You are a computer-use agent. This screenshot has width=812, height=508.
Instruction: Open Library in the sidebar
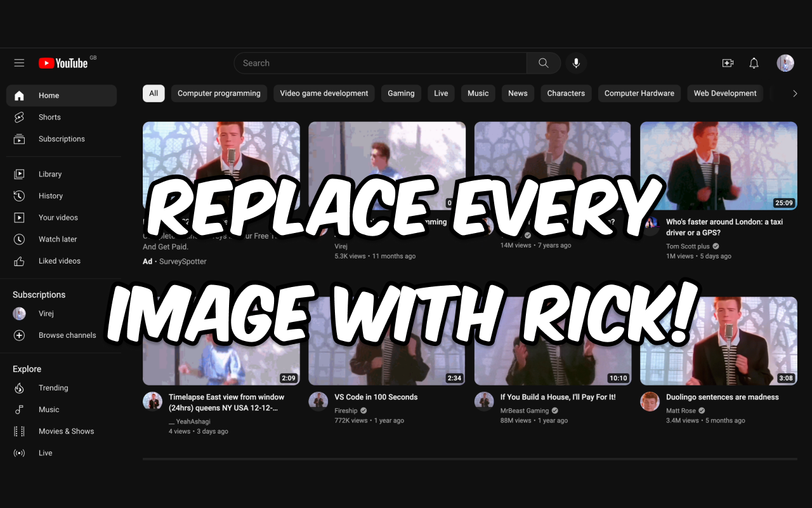tap(62, 174)
